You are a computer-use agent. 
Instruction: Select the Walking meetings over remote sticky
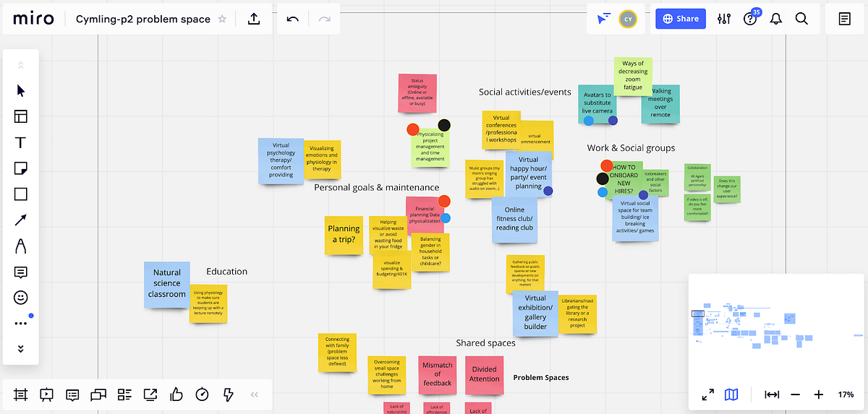(x=661, y=104)
